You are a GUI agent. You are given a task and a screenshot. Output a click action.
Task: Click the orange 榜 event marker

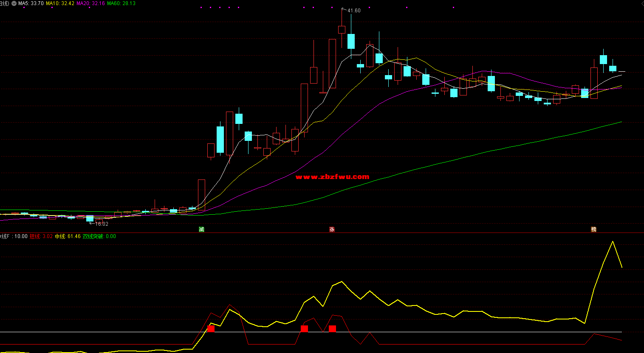[593, 230]
